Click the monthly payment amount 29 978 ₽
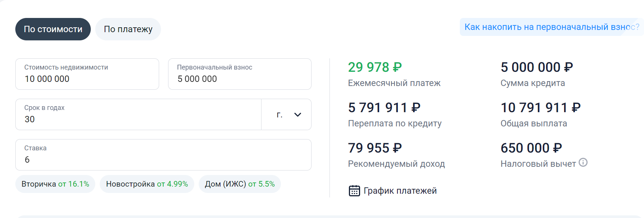This screenshot has height=218, width=644. click(375, 67)
